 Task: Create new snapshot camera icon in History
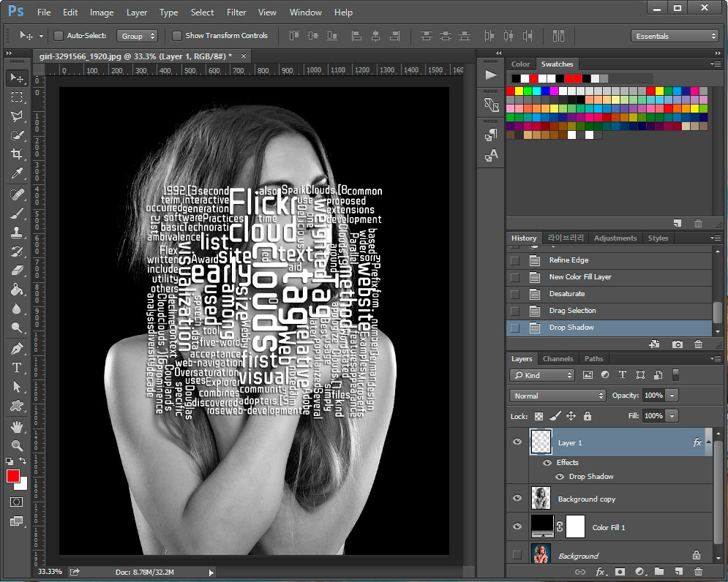point(678,344)
